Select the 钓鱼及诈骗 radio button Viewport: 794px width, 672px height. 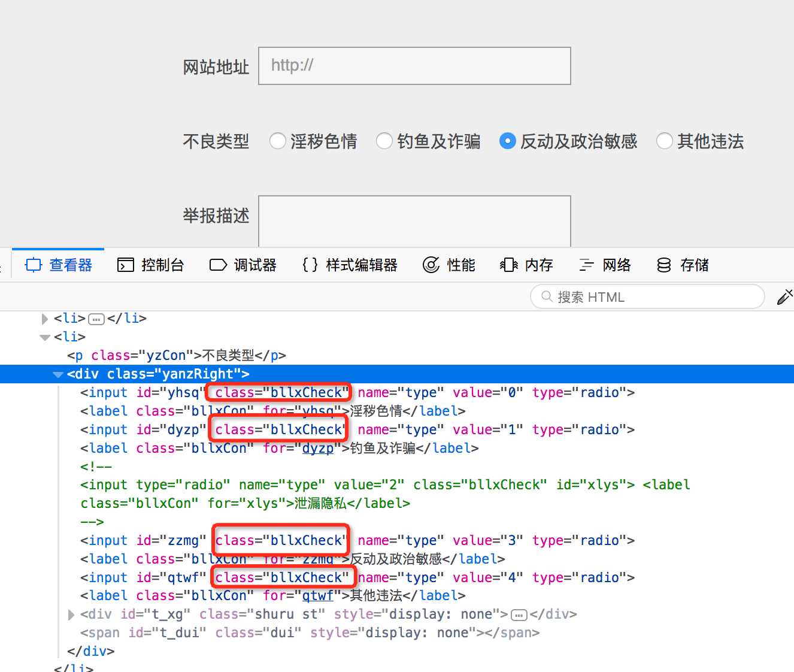384,141
